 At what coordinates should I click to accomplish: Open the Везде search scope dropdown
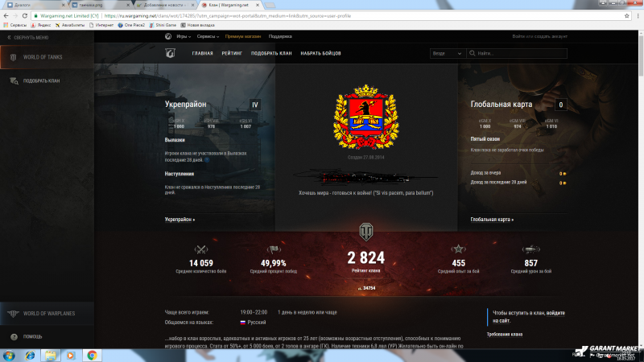click(448, 53)
